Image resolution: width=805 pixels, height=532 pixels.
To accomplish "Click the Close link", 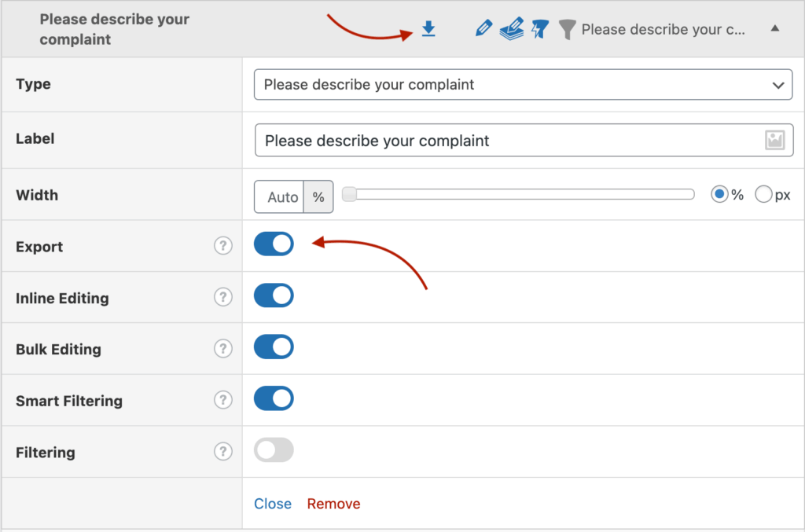I will [x=272, y=504].
